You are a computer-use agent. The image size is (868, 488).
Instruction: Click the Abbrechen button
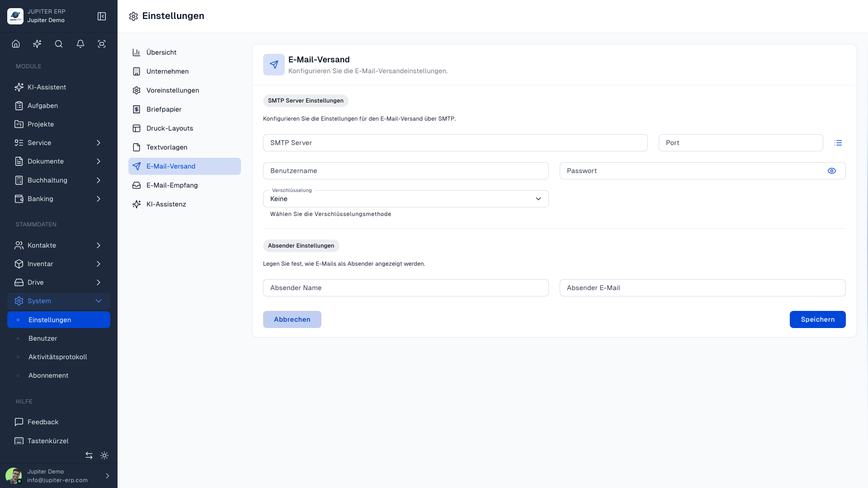(x=292, y=319)
